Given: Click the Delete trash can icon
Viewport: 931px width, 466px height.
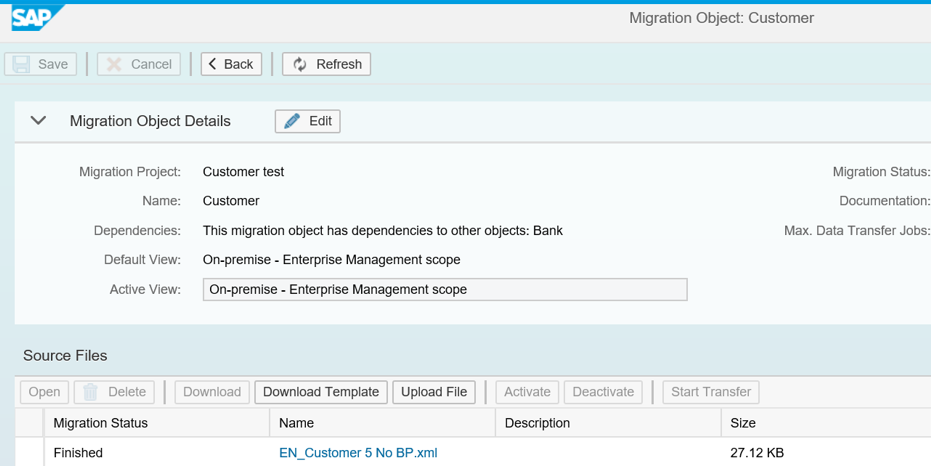Looking at the screenshot, I should (90, 392).
